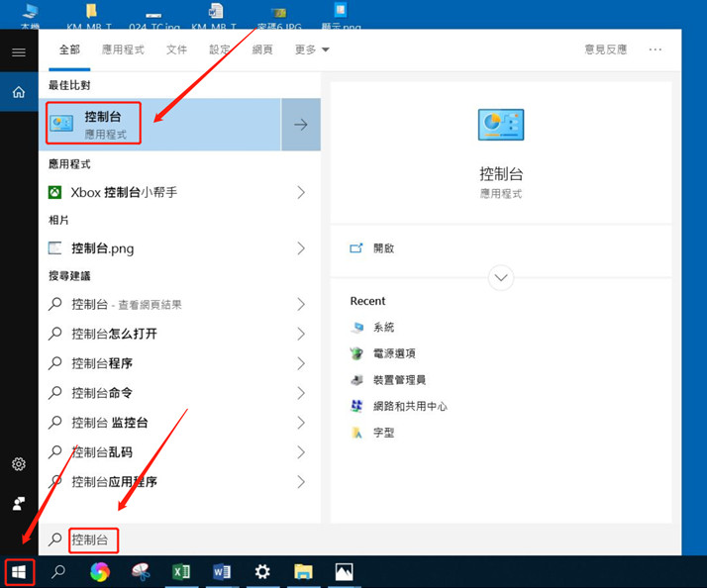
Task: Click the 控制台 best match icon
Action: coord(61,123)
